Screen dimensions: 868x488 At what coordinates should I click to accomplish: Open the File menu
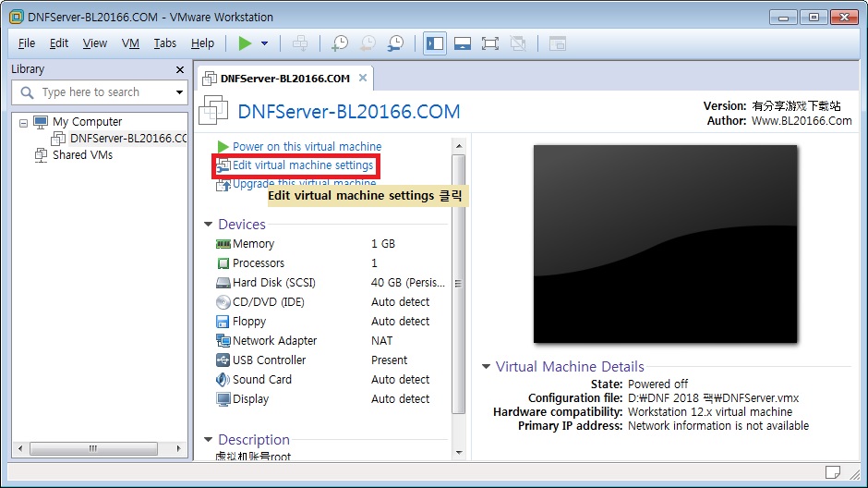[26, 43]
